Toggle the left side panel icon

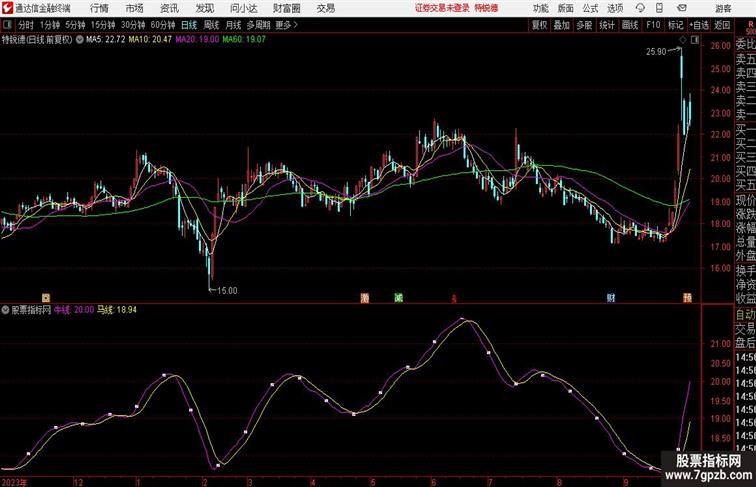click(8, 25)
